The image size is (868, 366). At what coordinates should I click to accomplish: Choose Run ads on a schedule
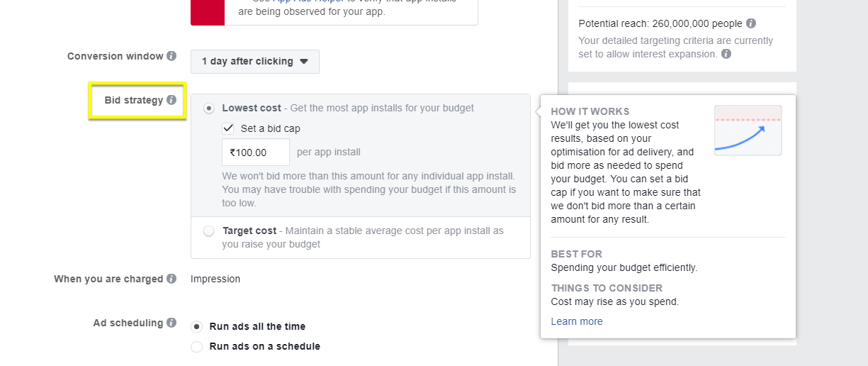pyautogui.click(x=197, y=347)
